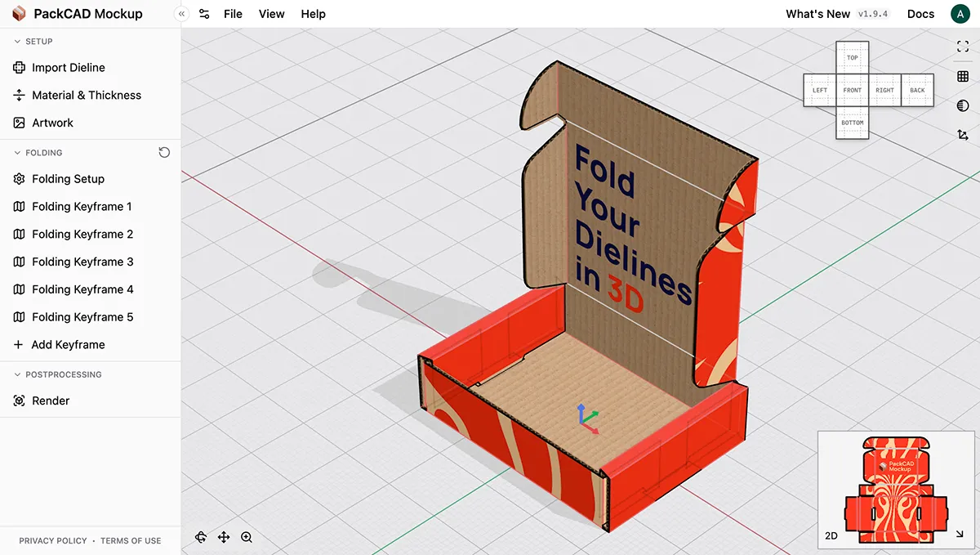Click the v1.9.4 version badge

(x=873, y=14)
